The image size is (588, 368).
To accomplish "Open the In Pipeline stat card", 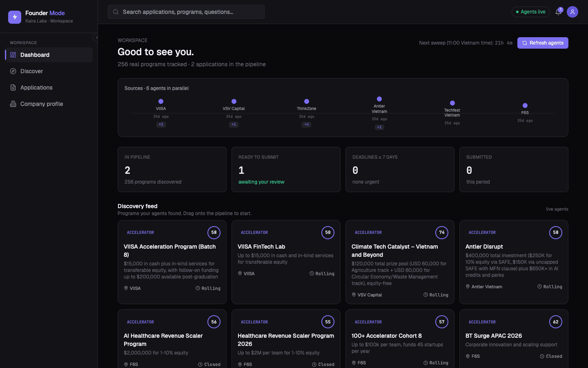I will tap(172, 170).
